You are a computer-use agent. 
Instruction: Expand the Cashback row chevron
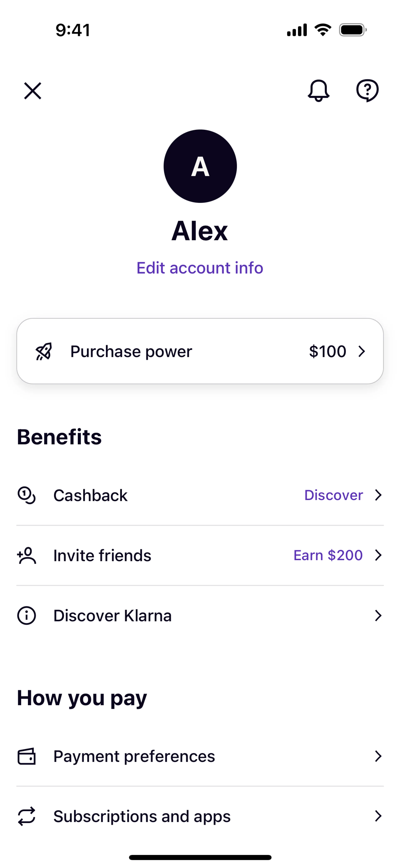tap(379, 495)
